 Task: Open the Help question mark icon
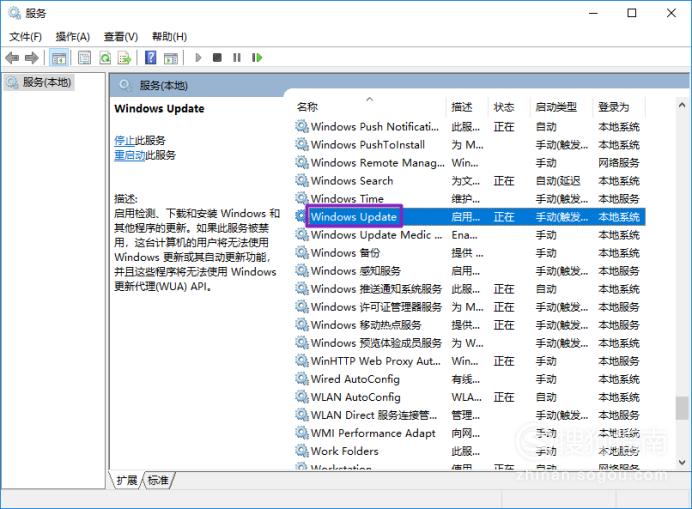tap(150, 57)
